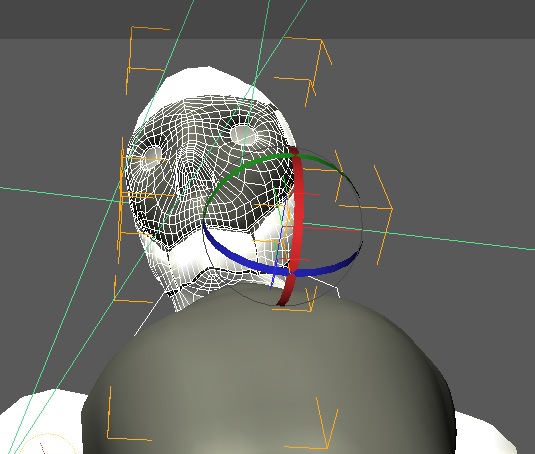The height and width of the screenshot is (454, 535).
Task: Select the large gray sphere object
Action: click(x=270, y=374)
